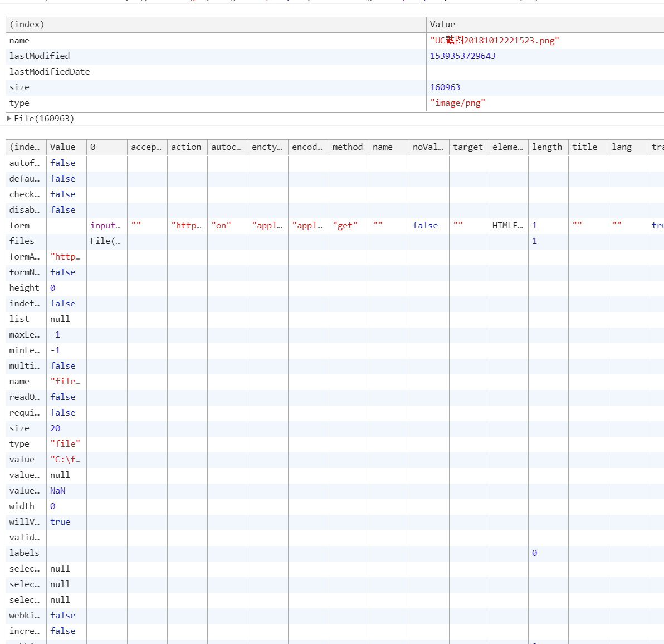Sort by the 'method' column header

pyautogui.click(x=348, y=147)
